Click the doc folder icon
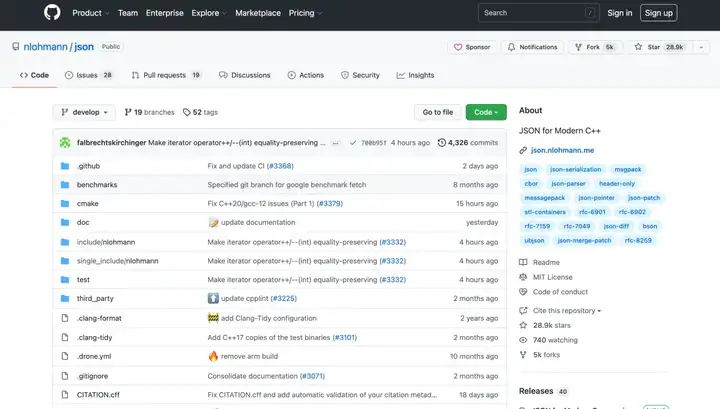 pyautogui.click(x=65, y=222)
